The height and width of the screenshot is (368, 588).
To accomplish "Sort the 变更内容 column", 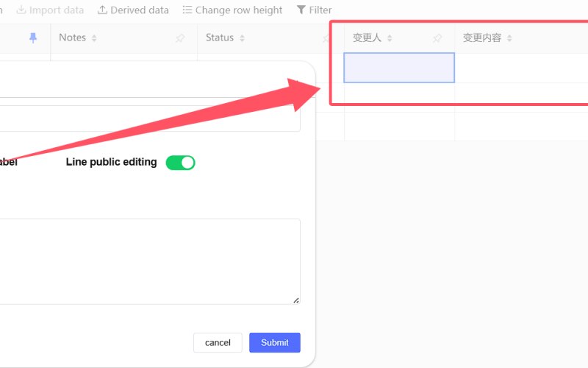I will pyautogui.click(x=509, y=38).
